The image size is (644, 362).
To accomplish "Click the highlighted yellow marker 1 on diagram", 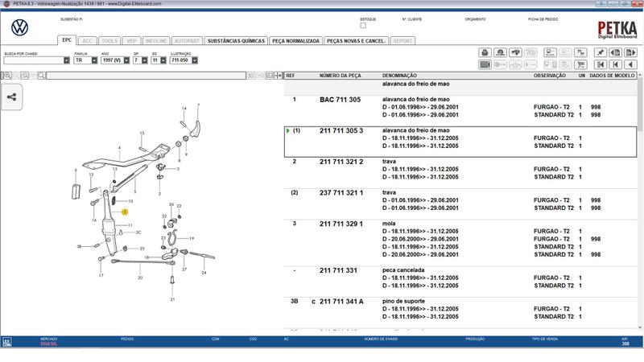I will (x=125, y=212).
